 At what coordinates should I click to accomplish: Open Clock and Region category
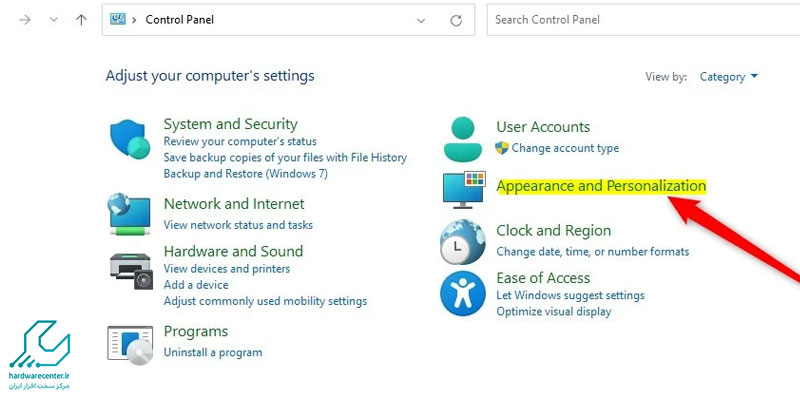[x=554, y=231]
